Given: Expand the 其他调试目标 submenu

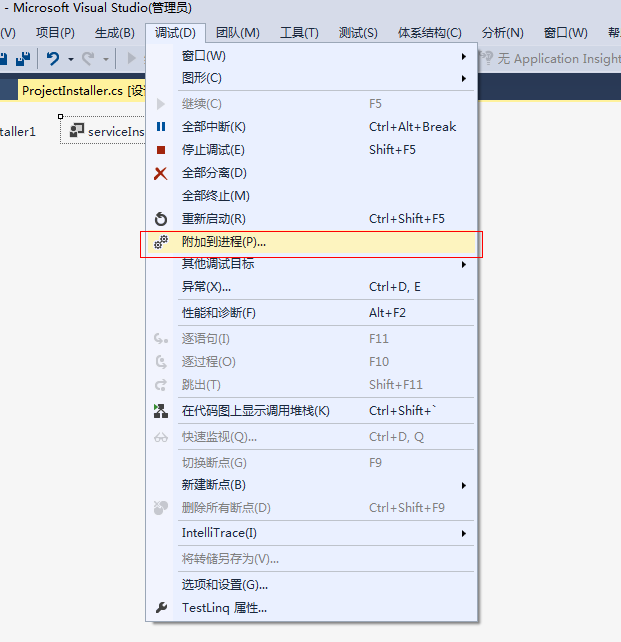Looking at the screenshot, I should click(x=463, y=264).
